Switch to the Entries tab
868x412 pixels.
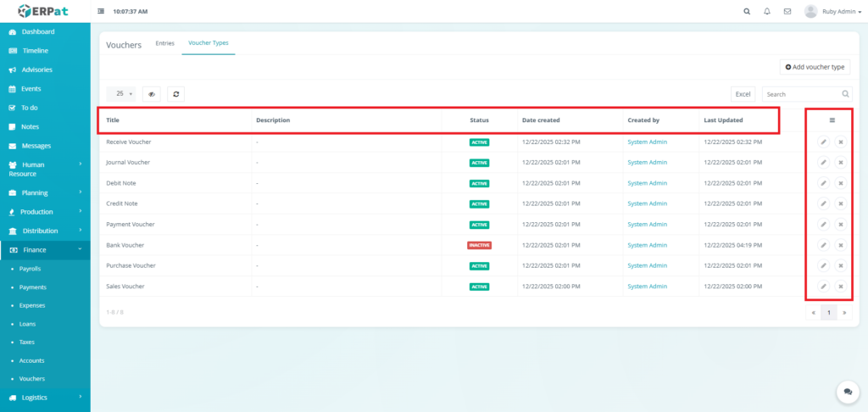tap(164, 42)
